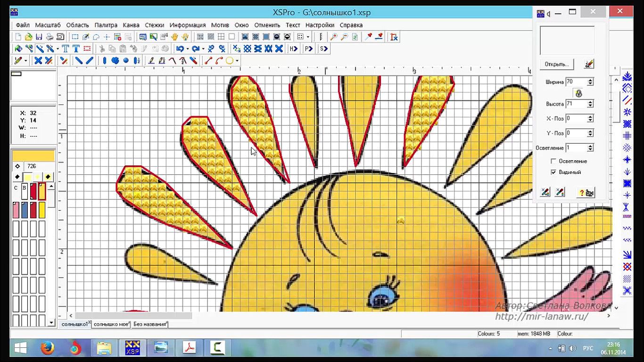Choose the French knot round dot tool
Viewport: 644px width, 362px height.
(x=126, y=60)
